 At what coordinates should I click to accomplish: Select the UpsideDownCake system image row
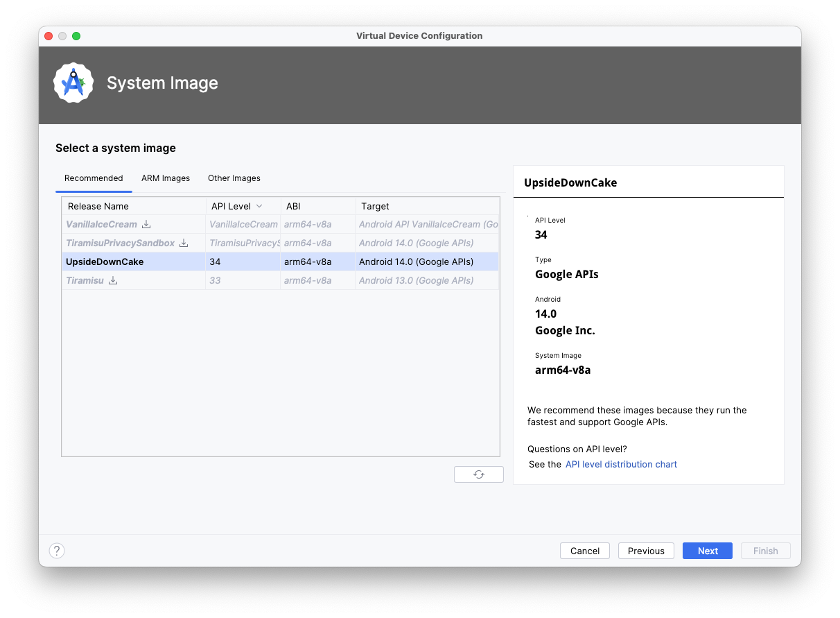pos(104,261)
